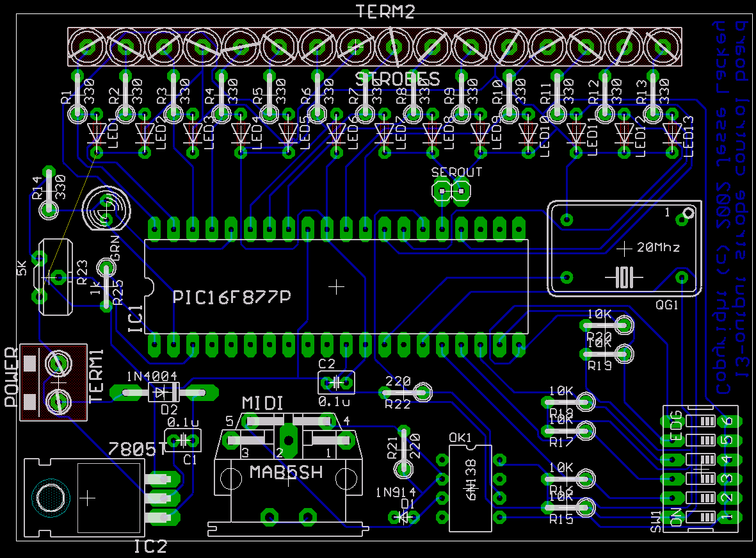Select the 6N138 text on the optocoupler

point(470,479)
